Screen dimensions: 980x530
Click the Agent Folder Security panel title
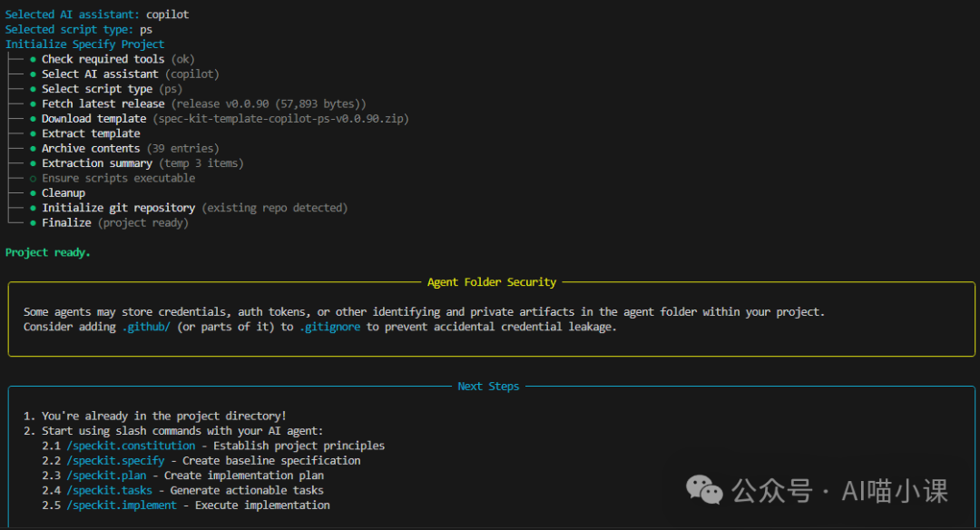pyautogui.click(x=492, y=282)
